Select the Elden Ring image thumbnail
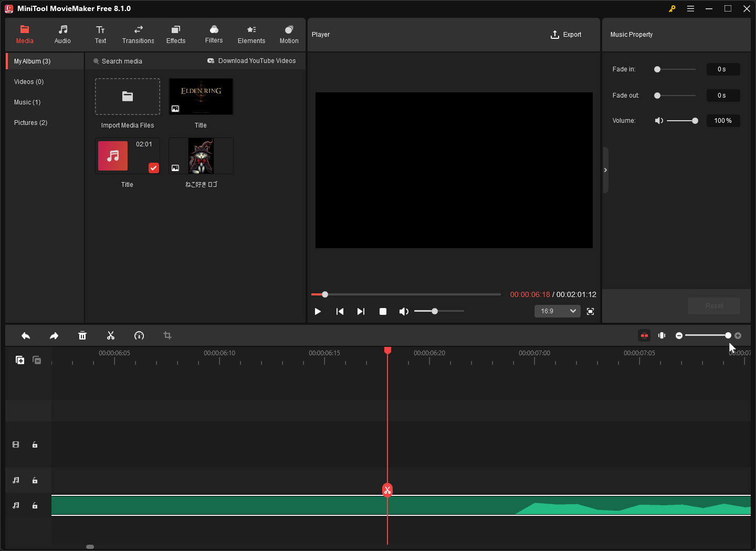Image resolution: width=756 pixels, height=551 pixels. point(201,97)
